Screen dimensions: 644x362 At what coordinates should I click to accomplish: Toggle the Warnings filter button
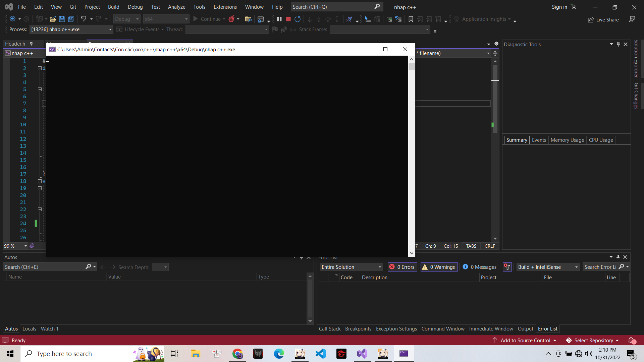coord(439,267)
